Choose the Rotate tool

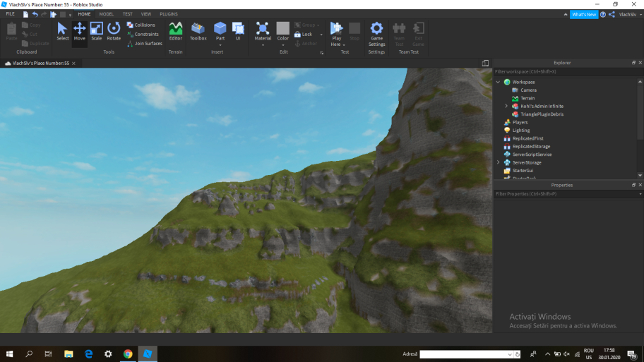click(x=114, y=31)
